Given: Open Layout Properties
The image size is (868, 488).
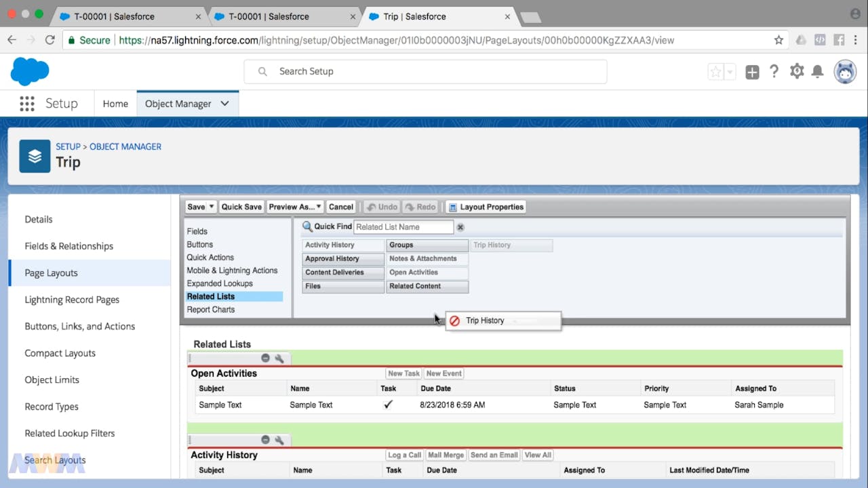Looking at the screenshot, I should click(486, 207).
